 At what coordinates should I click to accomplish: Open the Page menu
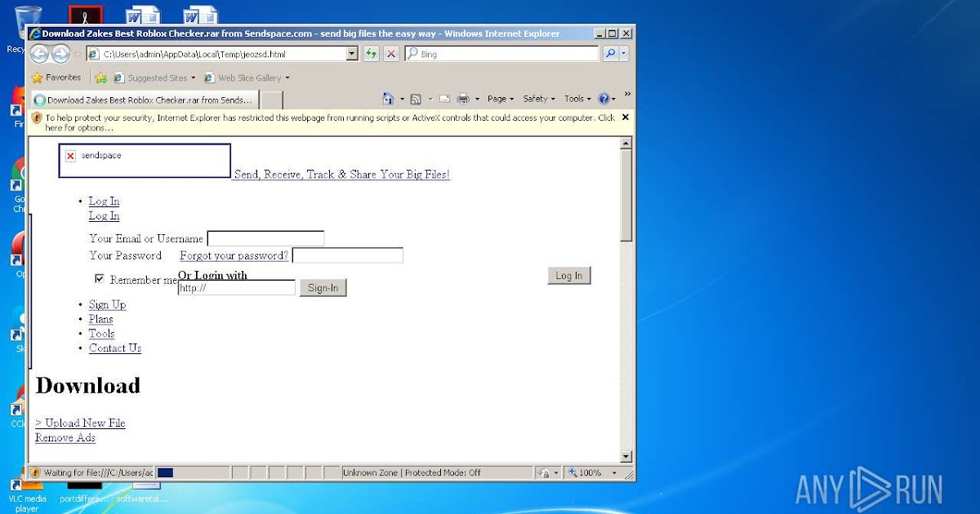coord(500,99)
